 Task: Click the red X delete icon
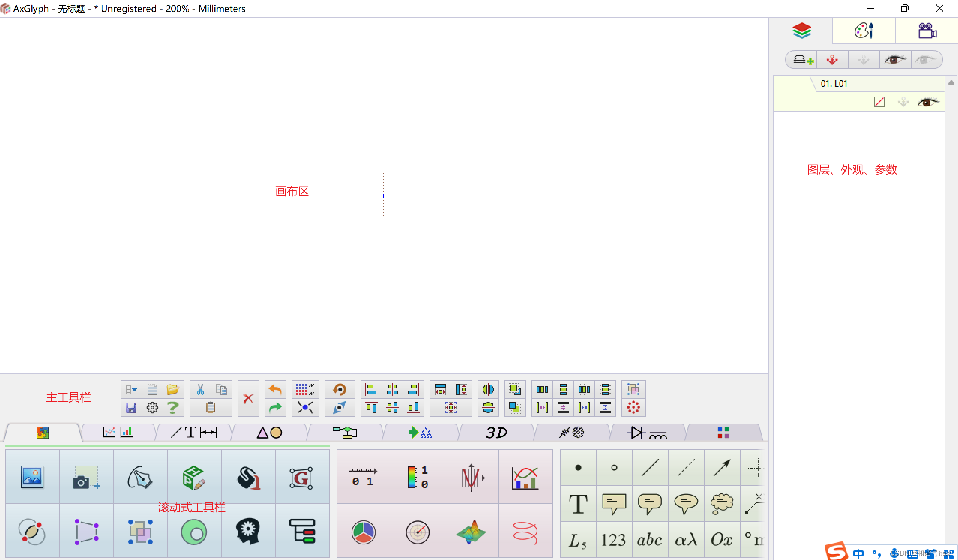click(x=248, y=398)
